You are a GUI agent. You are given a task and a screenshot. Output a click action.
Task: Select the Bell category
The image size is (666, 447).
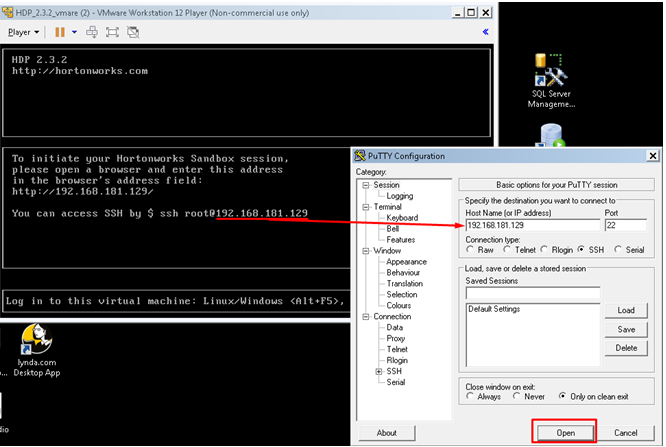392,229
